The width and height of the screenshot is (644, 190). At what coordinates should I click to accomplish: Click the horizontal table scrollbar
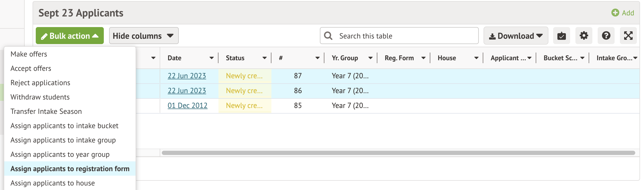pos(398,153)
